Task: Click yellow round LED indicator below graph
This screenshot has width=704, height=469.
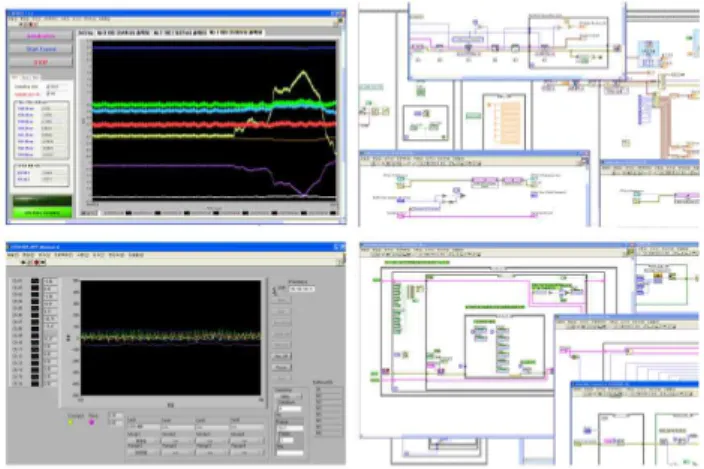Action: (70, 422)
